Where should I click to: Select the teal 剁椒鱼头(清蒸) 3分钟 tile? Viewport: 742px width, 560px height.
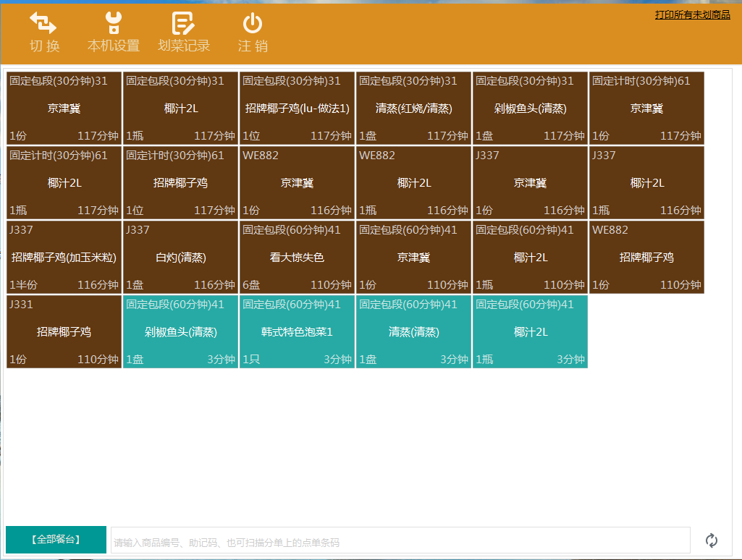click(180, 332)
